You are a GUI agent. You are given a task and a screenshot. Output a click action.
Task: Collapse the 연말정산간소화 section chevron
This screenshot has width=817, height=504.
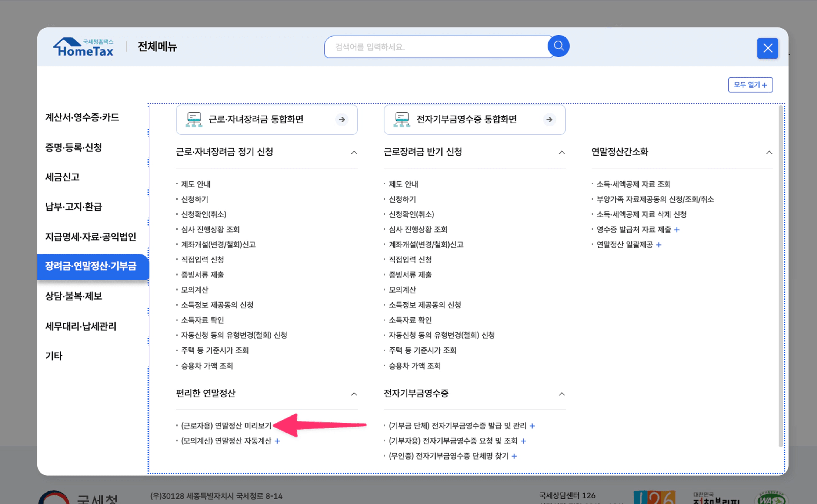tap(769, 152)
